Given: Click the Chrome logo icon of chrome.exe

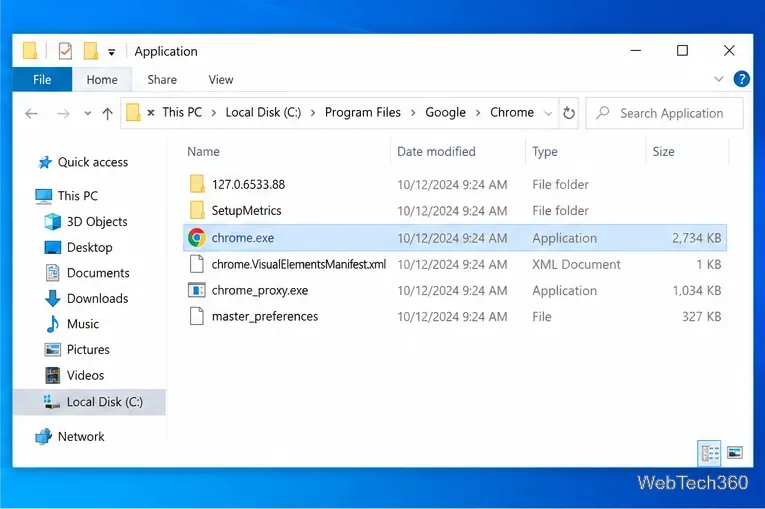Looking at the screenshot, I should pos(197,238).
